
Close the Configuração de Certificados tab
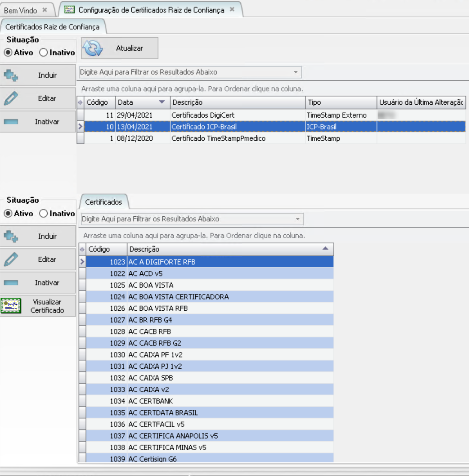tap(232, 9)
